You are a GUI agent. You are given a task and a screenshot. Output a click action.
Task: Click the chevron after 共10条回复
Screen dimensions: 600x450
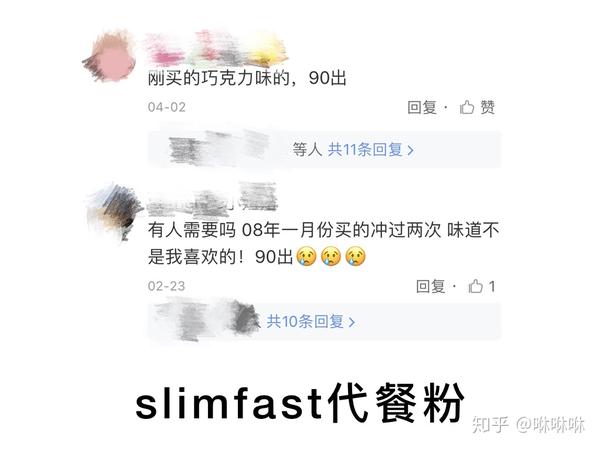(x=352, y=322)
